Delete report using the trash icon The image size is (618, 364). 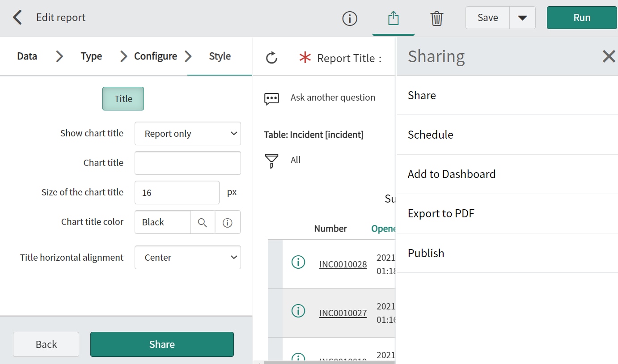[436, 18]
